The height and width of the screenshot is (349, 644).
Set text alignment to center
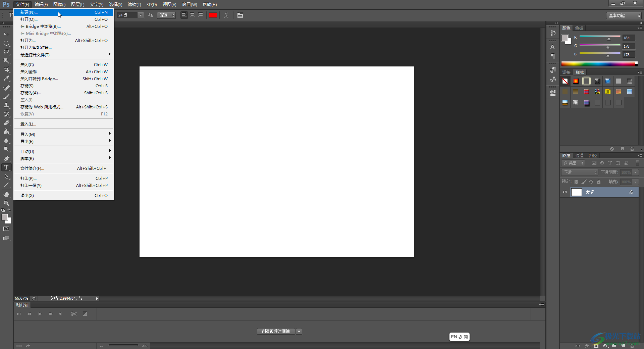pyautogui.click(x=192, y=15)
